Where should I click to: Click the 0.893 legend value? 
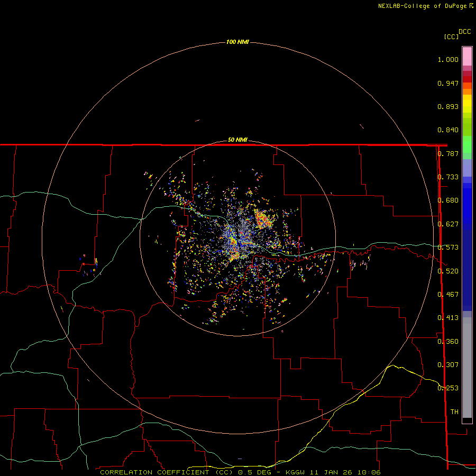point(448,106)
